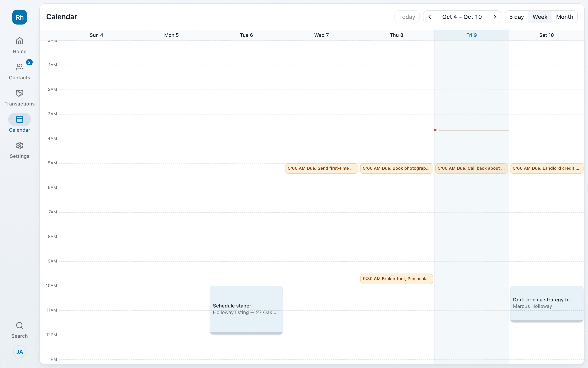Open Draft pricing strategy event on Saturday

[x=546, y=304]
